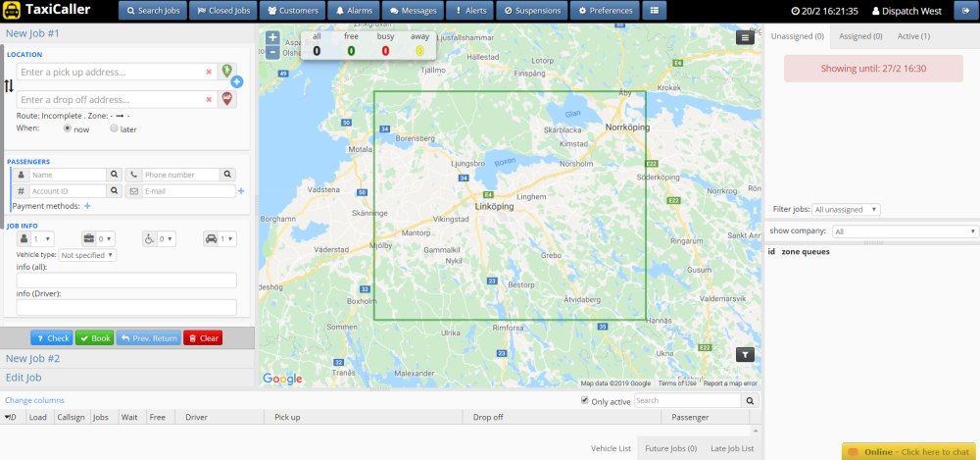Open the Vehicle type dropdown
Screen dimensions: 980x460
[x=87, y=255]
